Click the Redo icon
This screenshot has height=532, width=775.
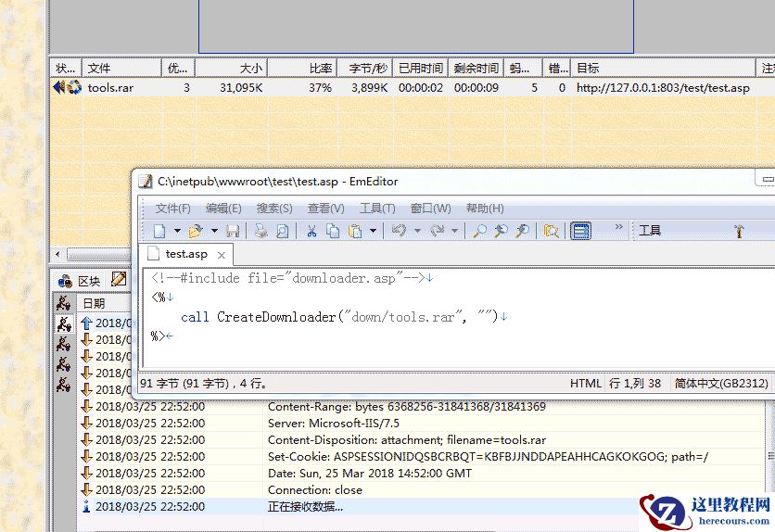[437, 231]
